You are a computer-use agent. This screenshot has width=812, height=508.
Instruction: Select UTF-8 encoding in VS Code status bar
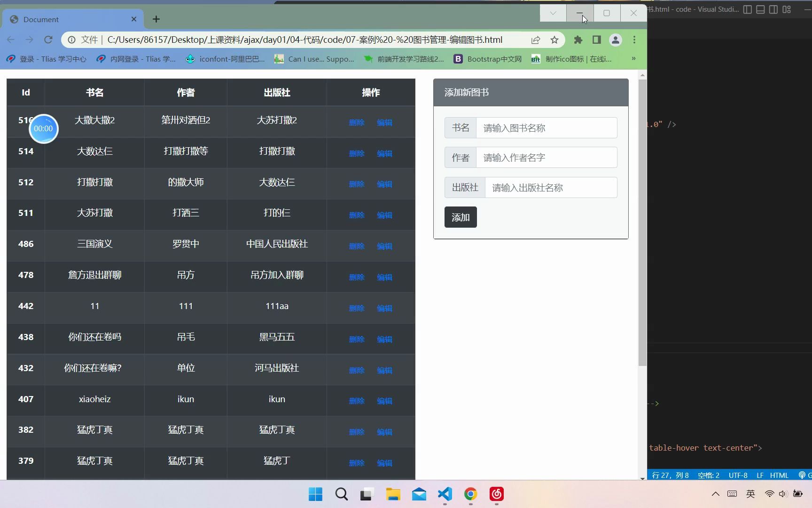[738, 475]
